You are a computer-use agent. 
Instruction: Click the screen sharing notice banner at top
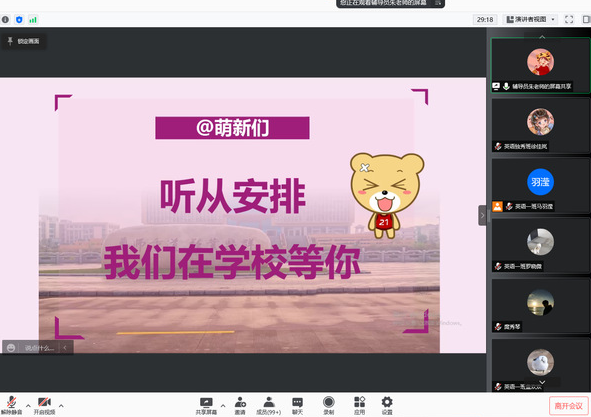[x=390, y=3]
